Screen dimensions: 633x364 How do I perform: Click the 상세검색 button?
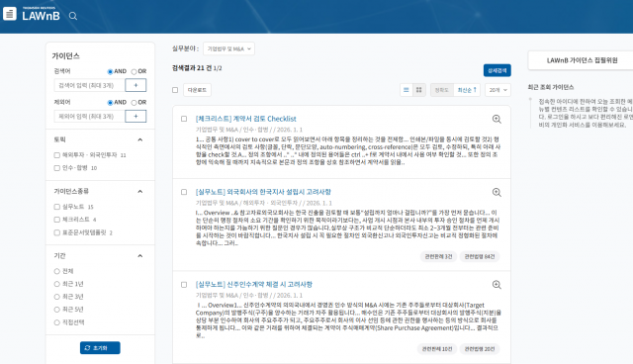click(x=497, y=70)
